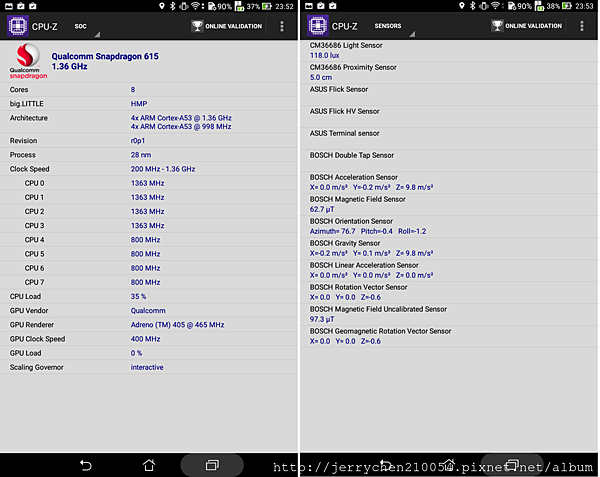Tap the Back navigation button on the right screen
The height and width of the screenshot is (477, 600).
386,465
